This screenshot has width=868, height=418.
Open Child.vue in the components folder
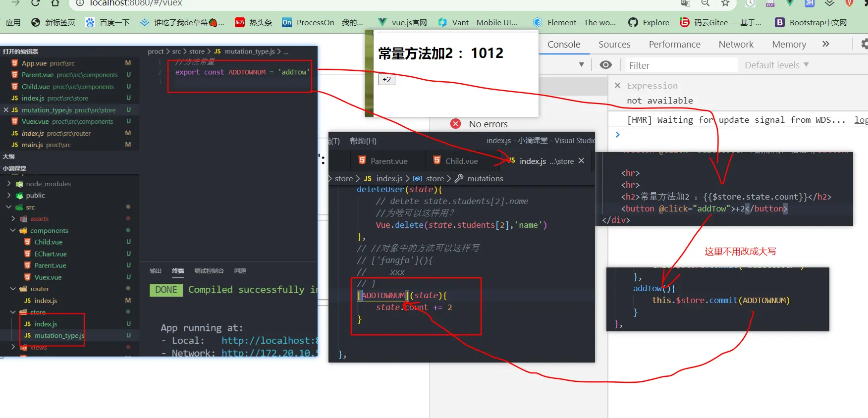click(49, 242)
